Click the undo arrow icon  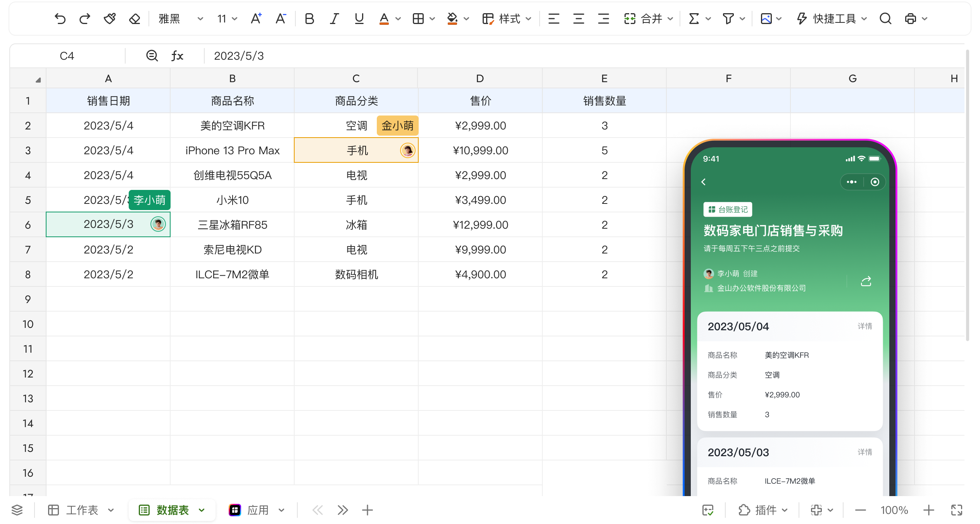tap(60, 19)
